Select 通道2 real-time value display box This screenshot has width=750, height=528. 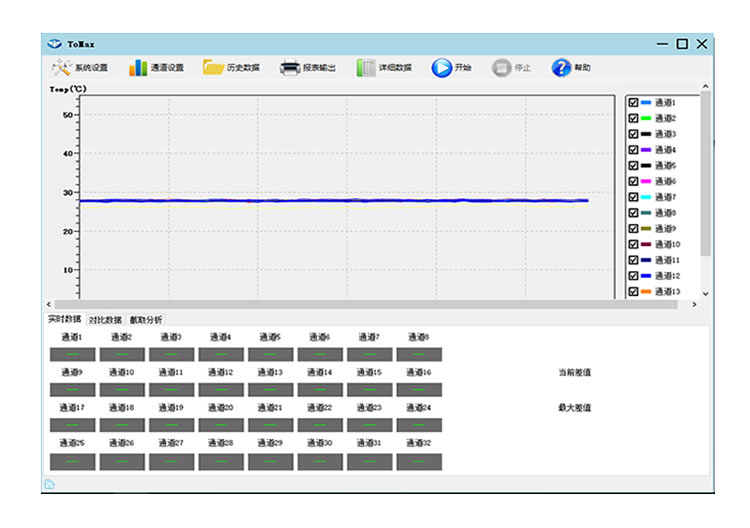122,354
